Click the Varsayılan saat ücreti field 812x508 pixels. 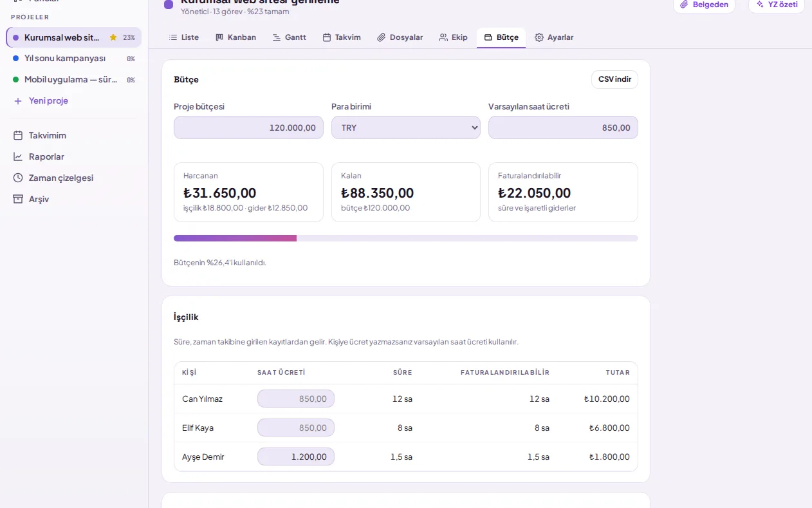(x=563, y=127)
